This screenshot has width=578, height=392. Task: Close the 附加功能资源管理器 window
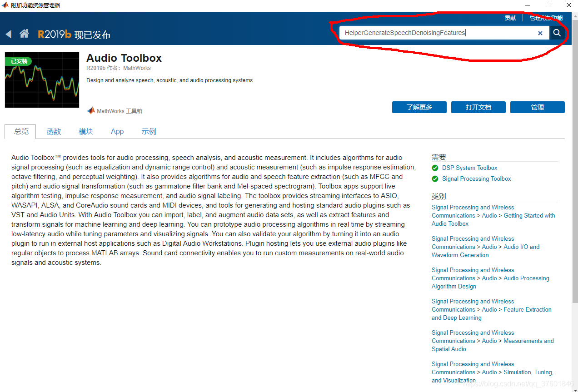(568, 5)
